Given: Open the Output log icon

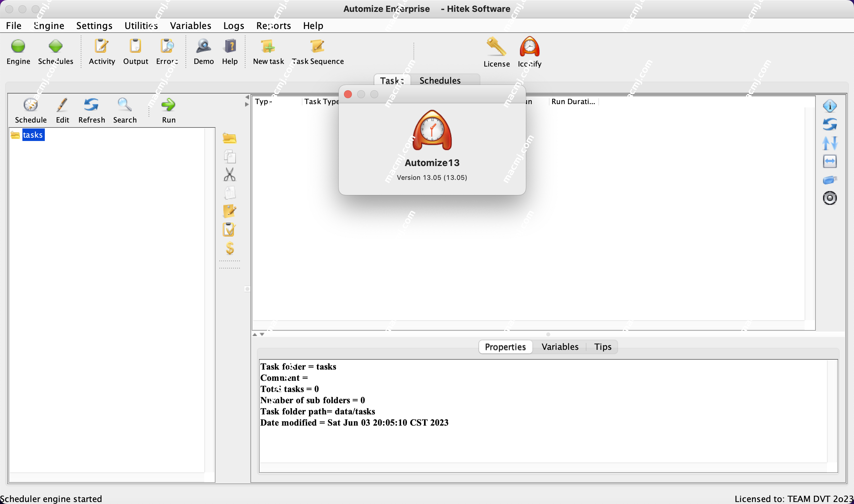Looking at the screenshot, I should (x=135, y=46).
